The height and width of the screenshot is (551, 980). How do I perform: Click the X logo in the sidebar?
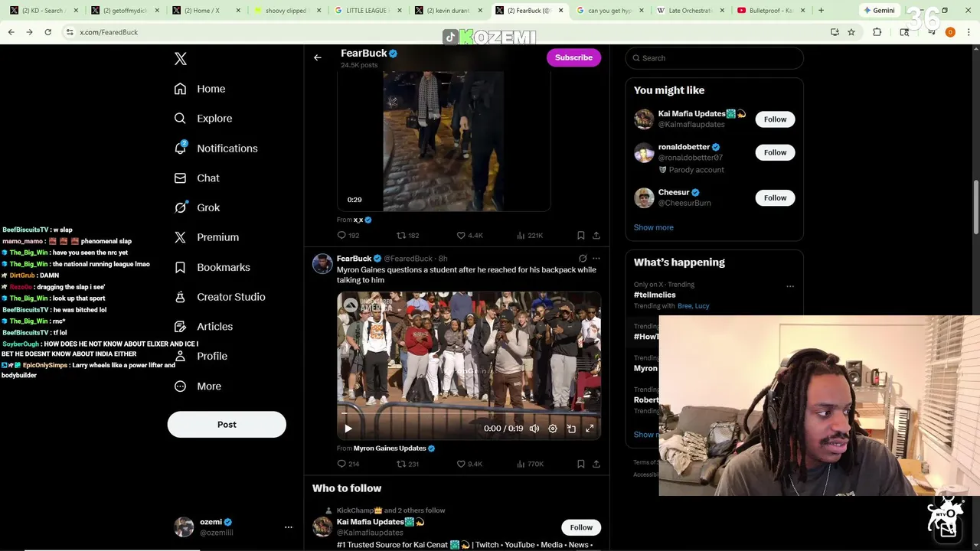181,59
